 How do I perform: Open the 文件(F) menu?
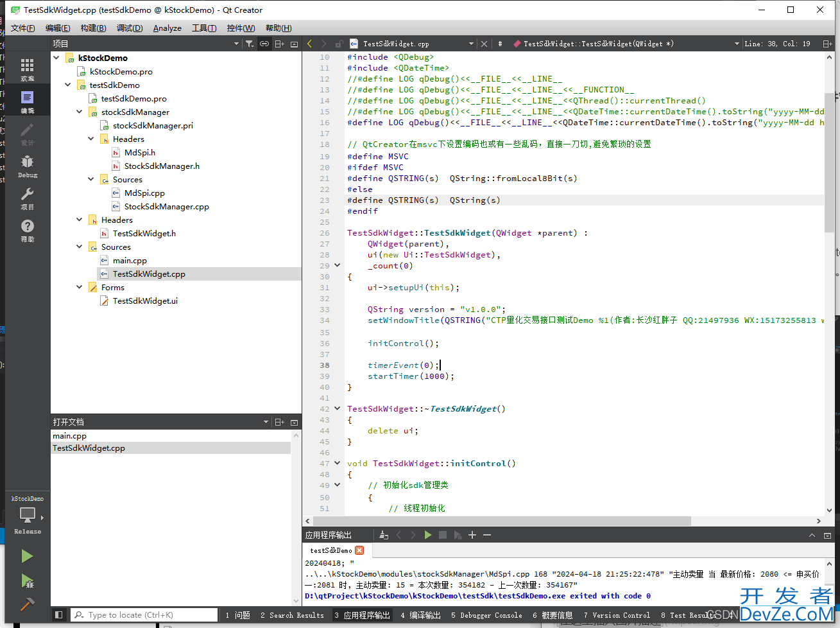(x=22, y=28)
